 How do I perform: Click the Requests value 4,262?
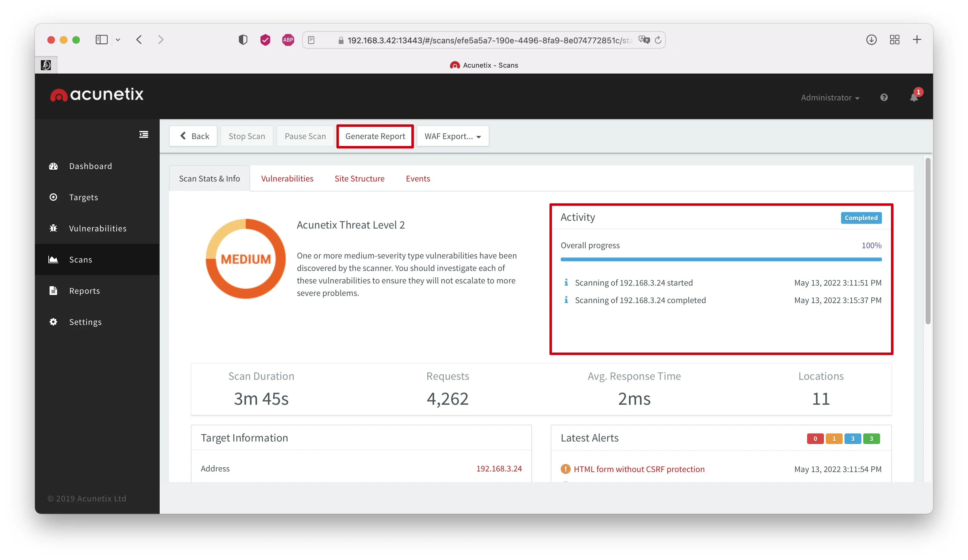pos(448,399)
